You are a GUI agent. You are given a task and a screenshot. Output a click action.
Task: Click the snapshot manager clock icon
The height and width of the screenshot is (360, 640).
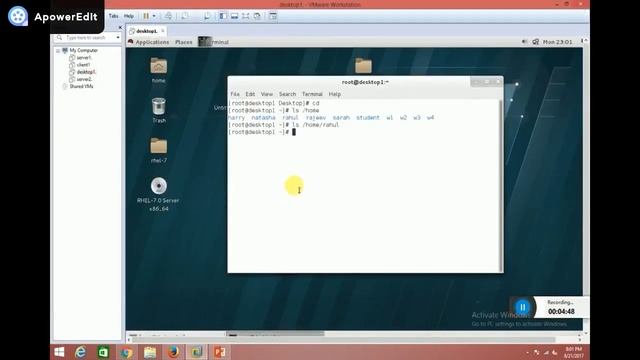point(207,16)
